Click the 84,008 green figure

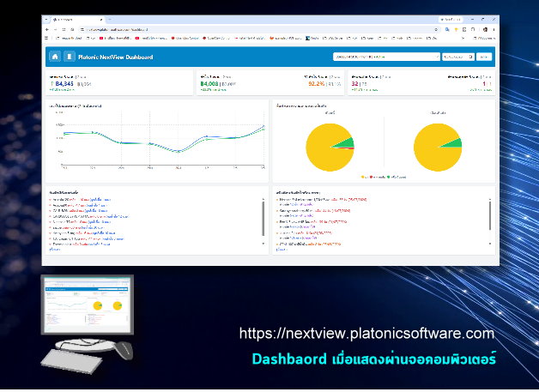[x=209, y=83]
